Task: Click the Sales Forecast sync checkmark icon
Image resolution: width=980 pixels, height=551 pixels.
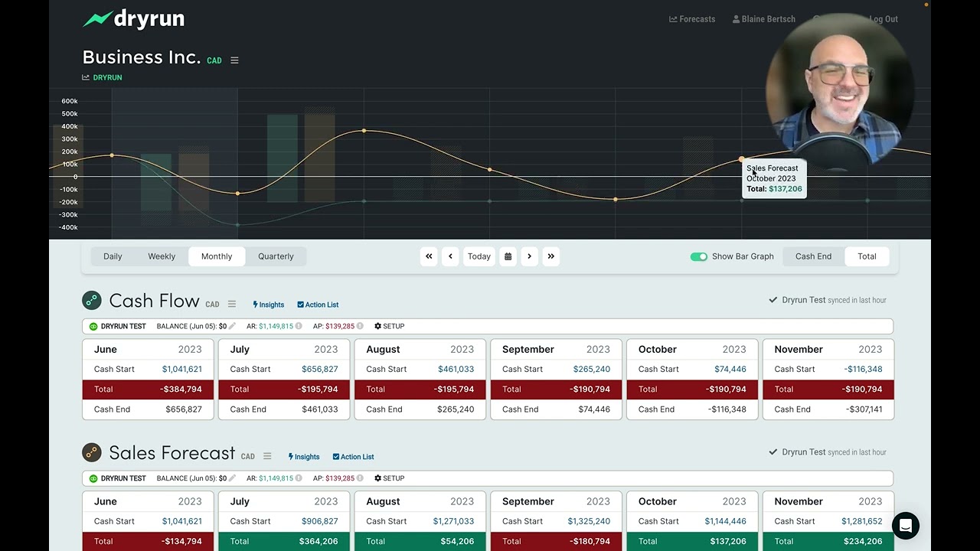Action: (x=773, y=452)
